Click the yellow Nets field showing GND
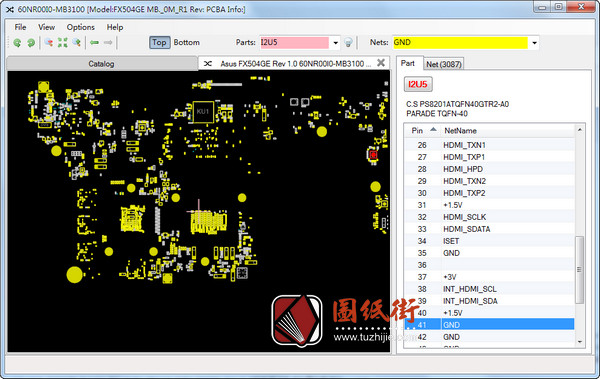The height and width of the screenshot is (379, 600). coord(460,42)
